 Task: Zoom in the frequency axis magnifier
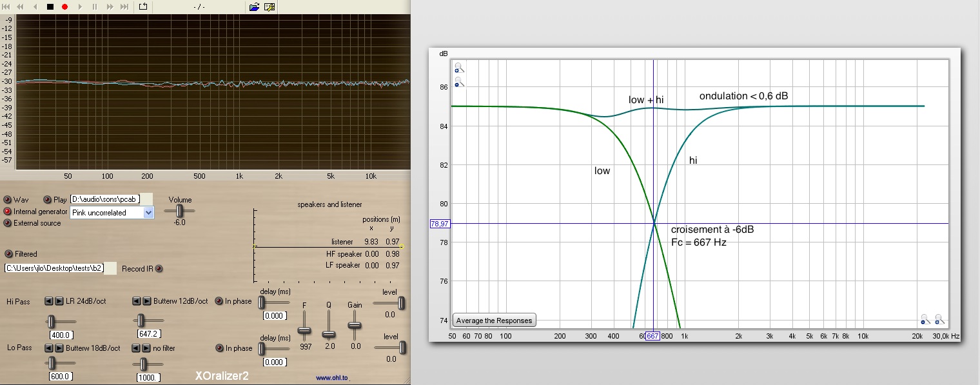pos(939,319)
